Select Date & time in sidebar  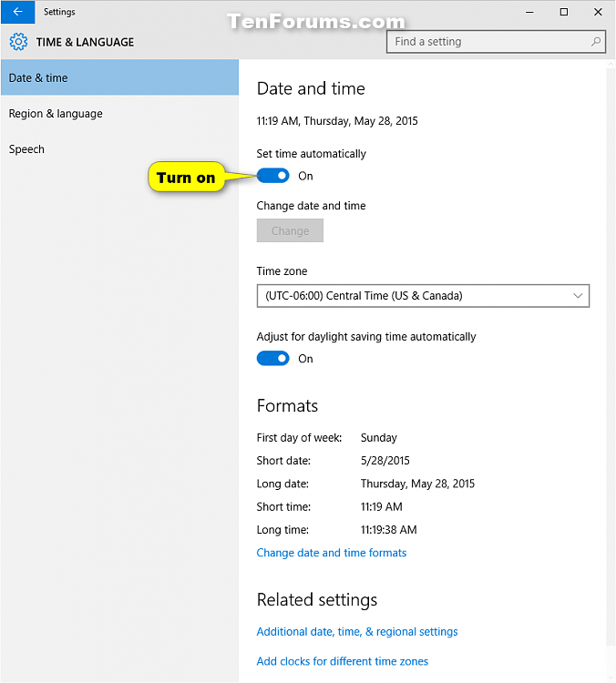(120, 77)
